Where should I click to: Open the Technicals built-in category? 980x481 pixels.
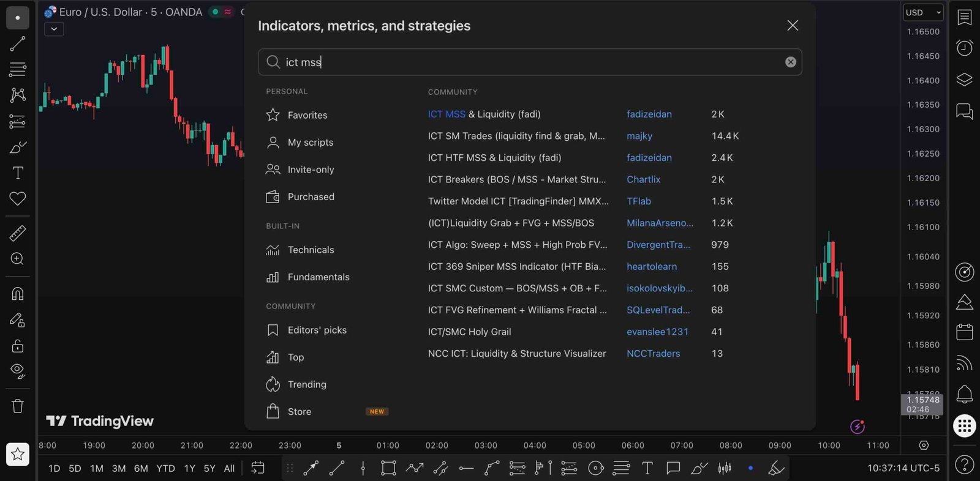click(300, 250)
